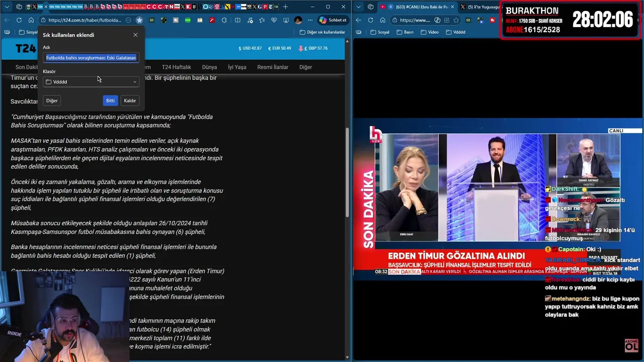The image size is (644, 362).
Task: Open the extensions puzzle icon
Action: (224, 20)
